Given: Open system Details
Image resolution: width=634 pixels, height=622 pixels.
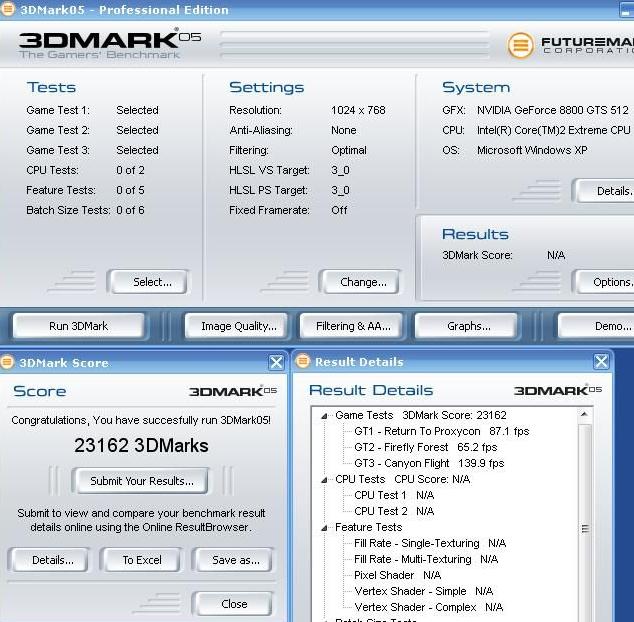Looking at the screenshot, I should tap(604, 191).
